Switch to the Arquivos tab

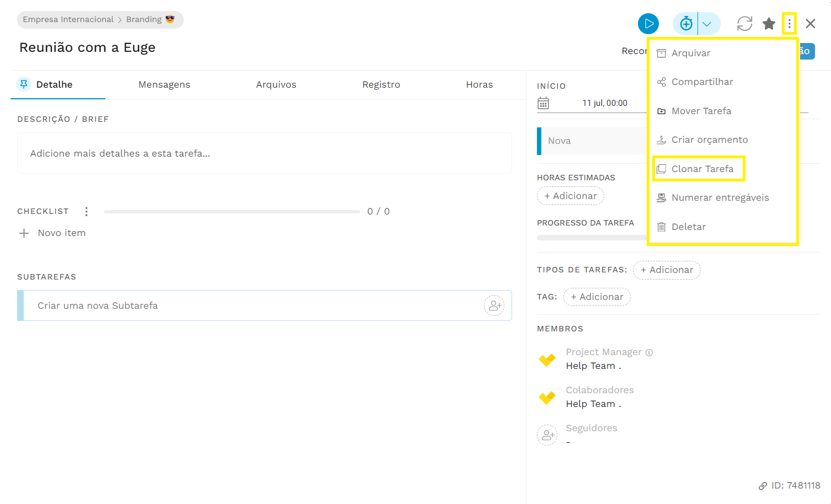point(276,84)
